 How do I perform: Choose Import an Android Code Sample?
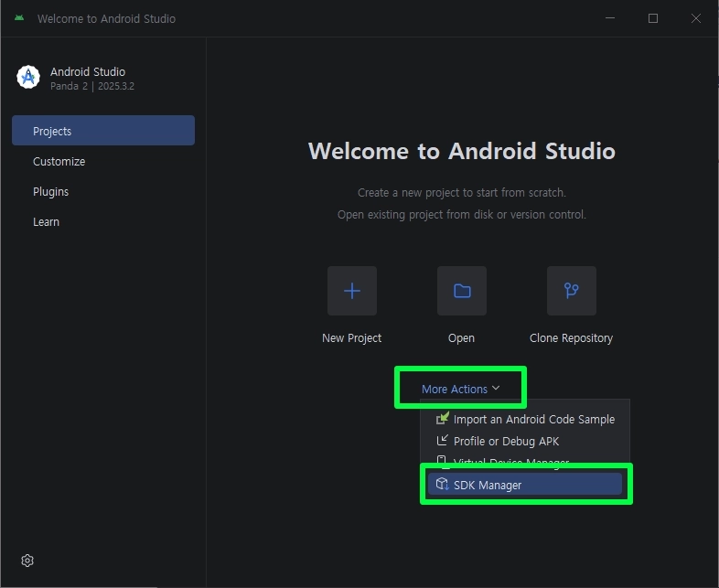[x=525, y=419]
